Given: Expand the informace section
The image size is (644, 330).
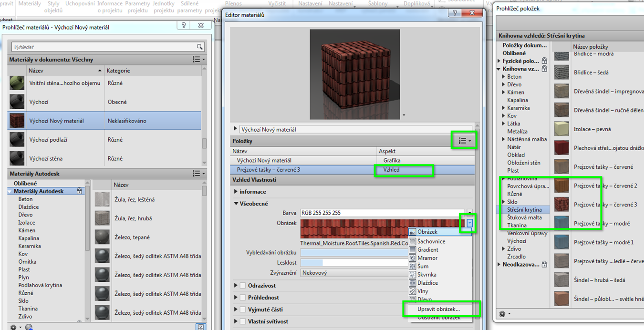Looking at the screenshot, I should pos(236,192).
